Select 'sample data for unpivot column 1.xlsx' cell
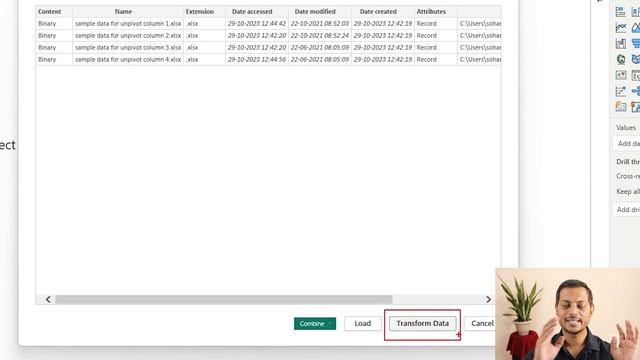 tap(128, 24)
